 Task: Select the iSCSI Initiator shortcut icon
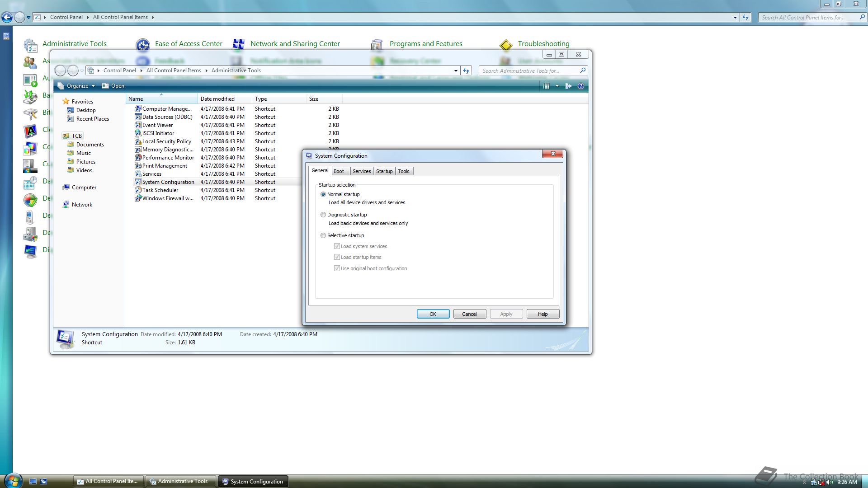(138, 133)
